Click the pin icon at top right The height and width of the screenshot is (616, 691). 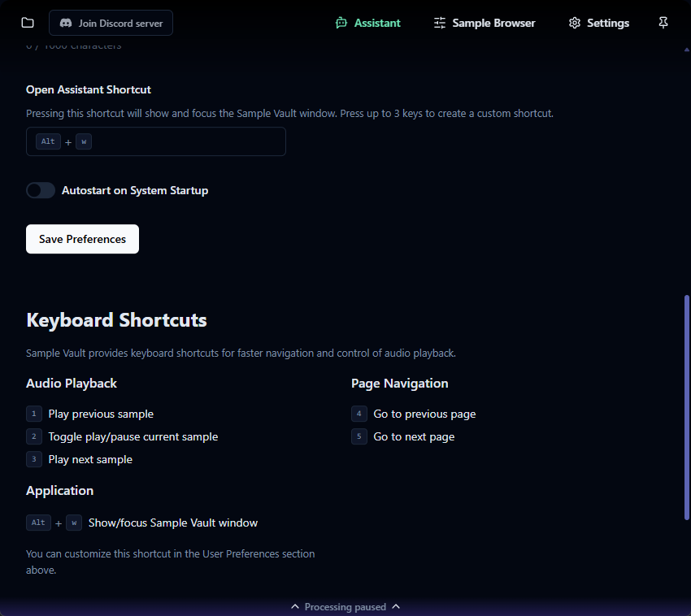pyautogui.click(x=663, y=23)
